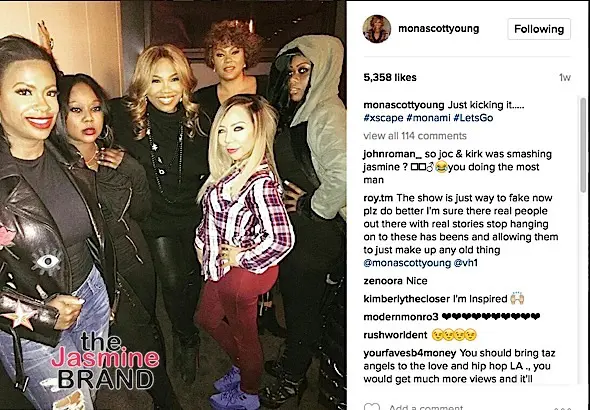Click the @vh1 mention
The width and height of the screenshot is (590, 410).
click(465, 263)
